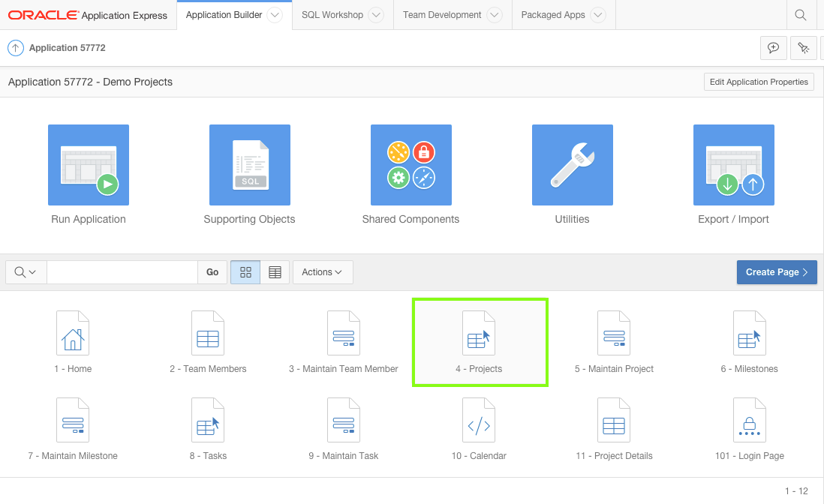Open page 3 - Maintain Team Member icon
This screenshot has width=824, height=504.
click(x=343, y=333)
